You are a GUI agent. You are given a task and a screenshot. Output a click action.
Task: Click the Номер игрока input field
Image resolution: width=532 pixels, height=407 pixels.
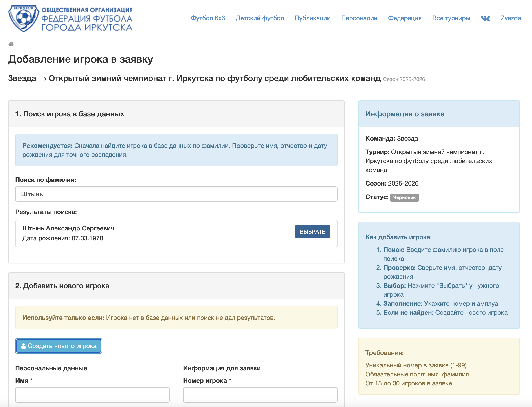[x=260, y=394]
